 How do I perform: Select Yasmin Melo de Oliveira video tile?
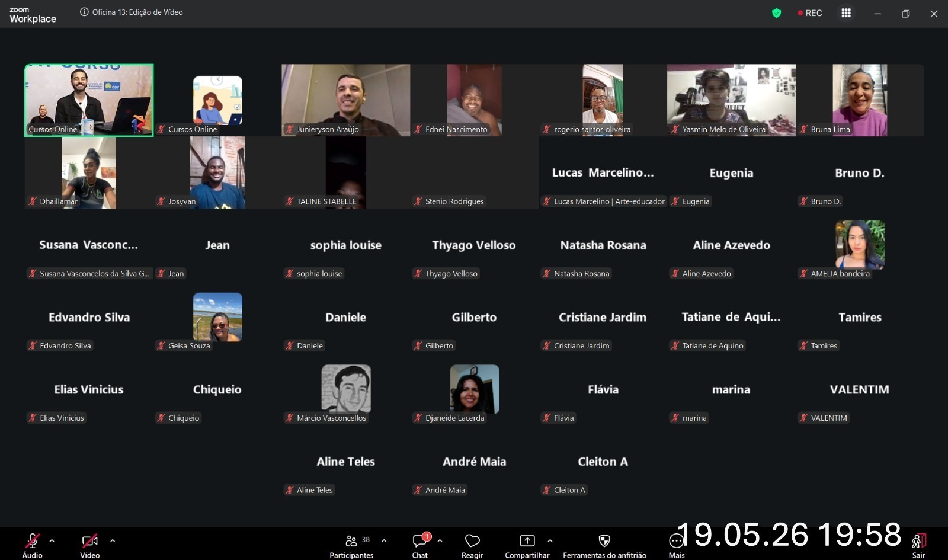tap(731, 100)
